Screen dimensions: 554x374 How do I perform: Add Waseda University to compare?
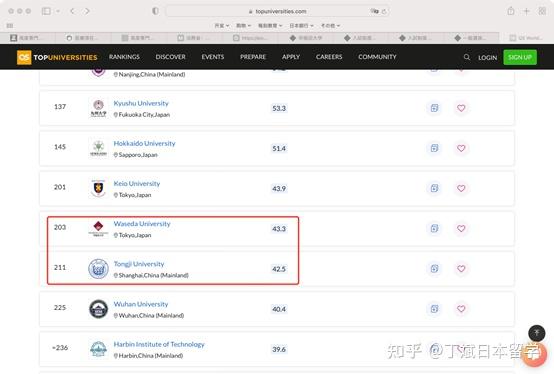pyautogui.click(x=434, y=228)
